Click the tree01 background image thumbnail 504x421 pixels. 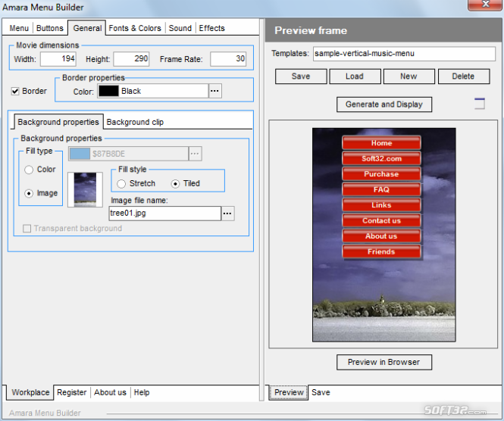click(x=85, y=189)
